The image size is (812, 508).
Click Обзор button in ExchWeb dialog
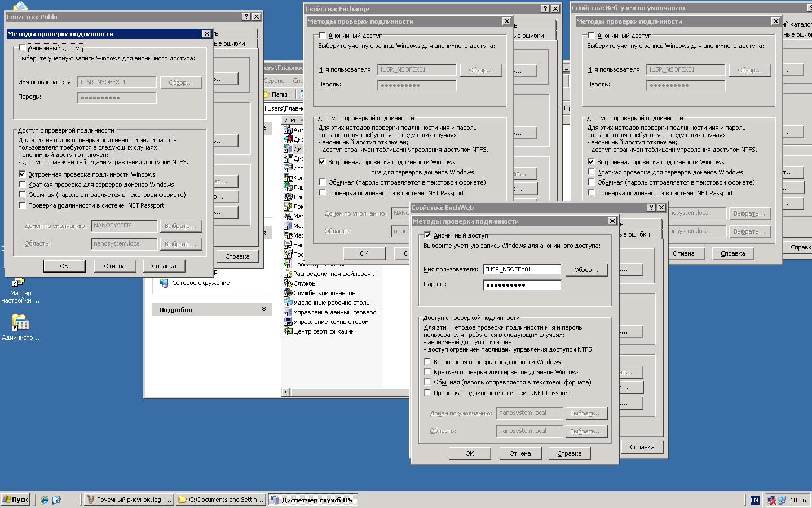click(x=586, y=270)
